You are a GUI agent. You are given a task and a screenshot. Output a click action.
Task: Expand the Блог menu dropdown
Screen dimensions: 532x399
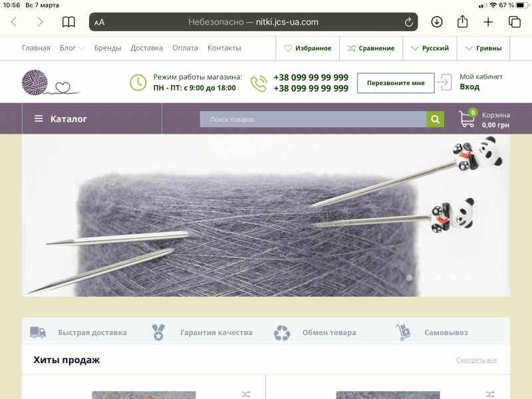(x=72, y=48)
